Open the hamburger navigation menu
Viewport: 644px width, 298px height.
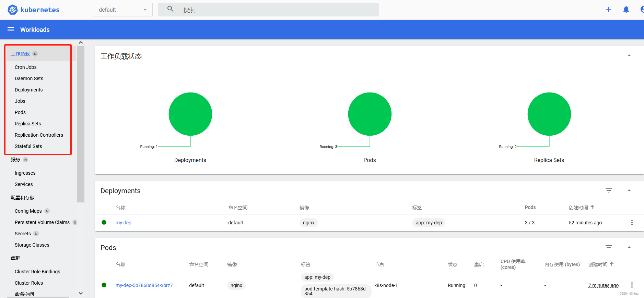click(11, 29)
